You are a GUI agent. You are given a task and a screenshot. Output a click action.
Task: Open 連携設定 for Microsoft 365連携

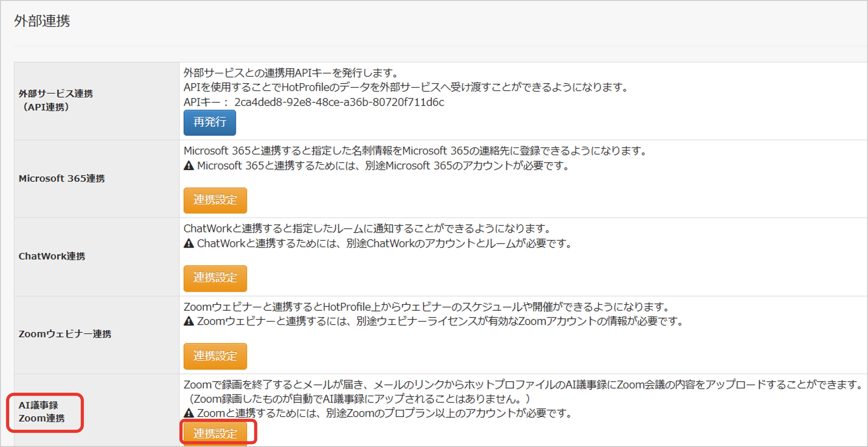215,201
